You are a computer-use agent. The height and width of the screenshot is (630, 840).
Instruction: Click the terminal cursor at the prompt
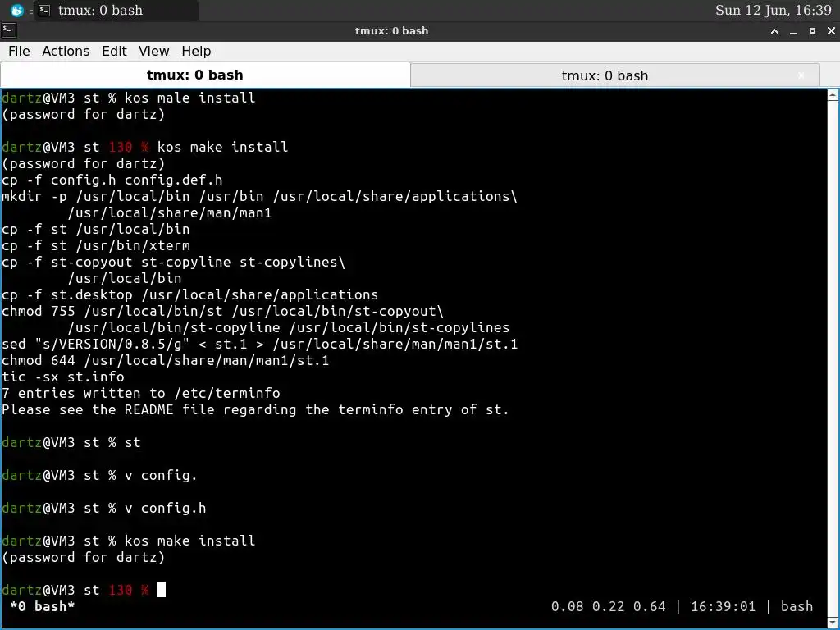click(x=162, y=590)
